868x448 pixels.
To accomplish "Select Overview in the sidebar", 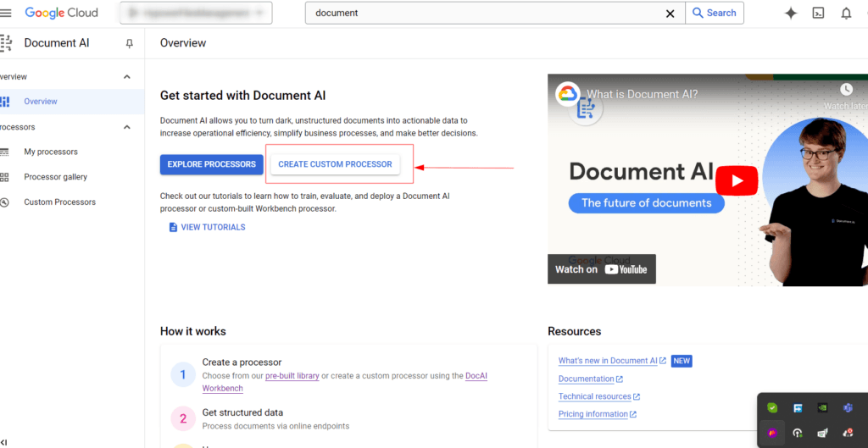I will 72,102.
